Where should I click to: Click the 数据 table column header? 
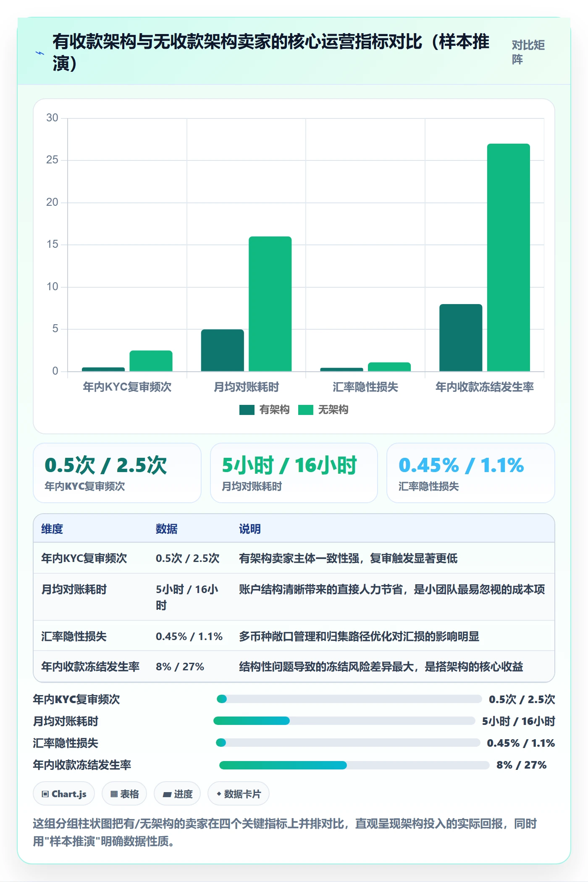click(167, 529)
